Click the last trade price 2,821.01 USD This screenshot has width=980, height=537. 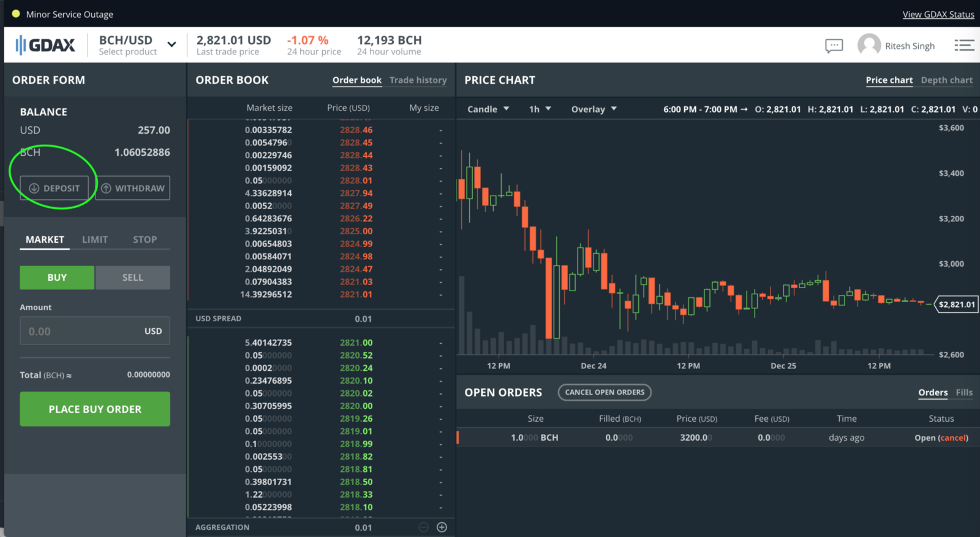(x=233, y=40)
